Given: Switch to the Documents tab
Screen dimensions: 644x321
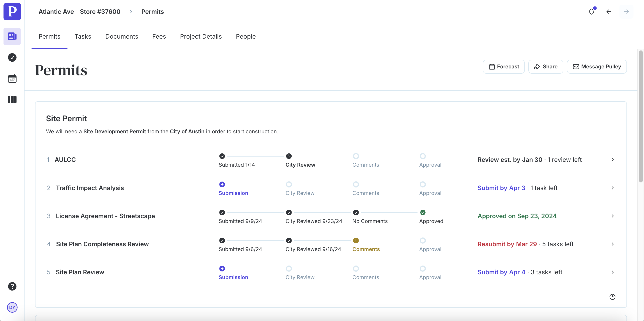Looking at the screenshot, I should tap(122, 37).
